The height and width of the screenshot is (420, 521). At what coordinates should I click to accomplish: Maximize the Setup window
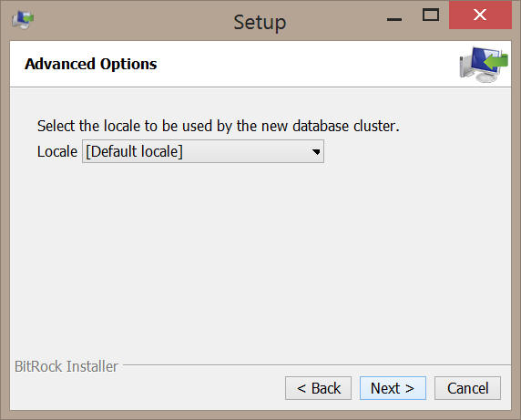431,15
